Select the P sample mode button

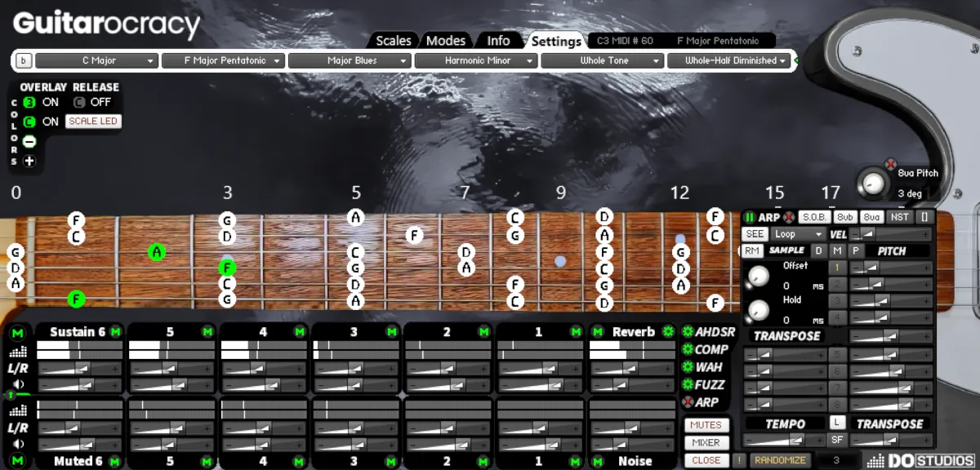[856, 251]
